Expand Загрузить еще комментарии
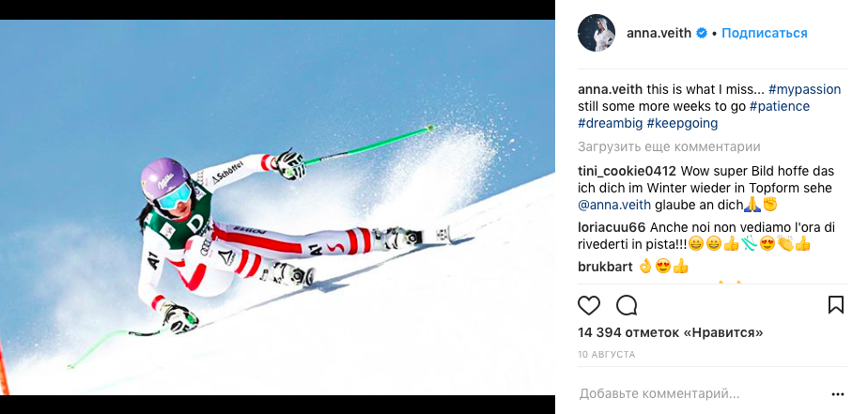 [669, 147]
